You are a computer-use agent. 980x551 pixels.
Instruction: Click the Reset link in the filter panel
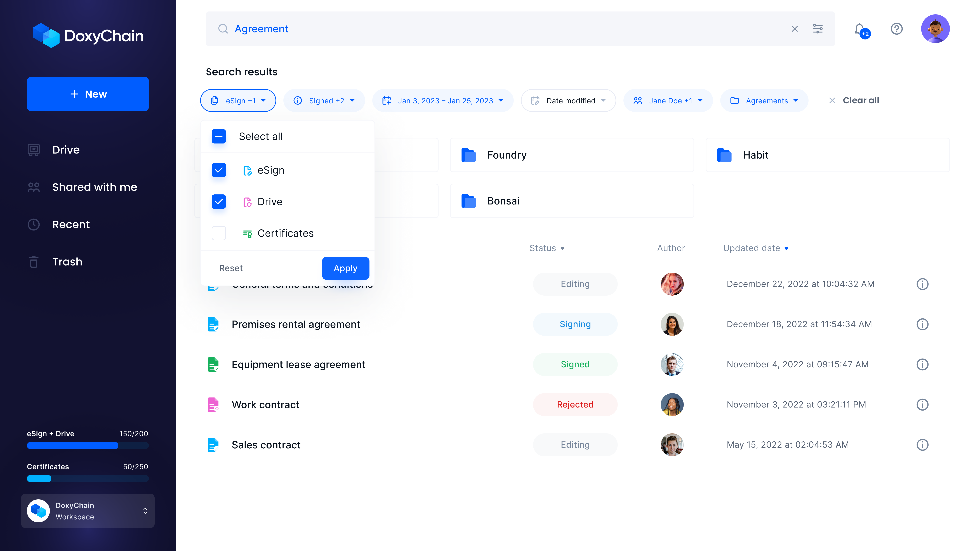(x=231, y=268)
